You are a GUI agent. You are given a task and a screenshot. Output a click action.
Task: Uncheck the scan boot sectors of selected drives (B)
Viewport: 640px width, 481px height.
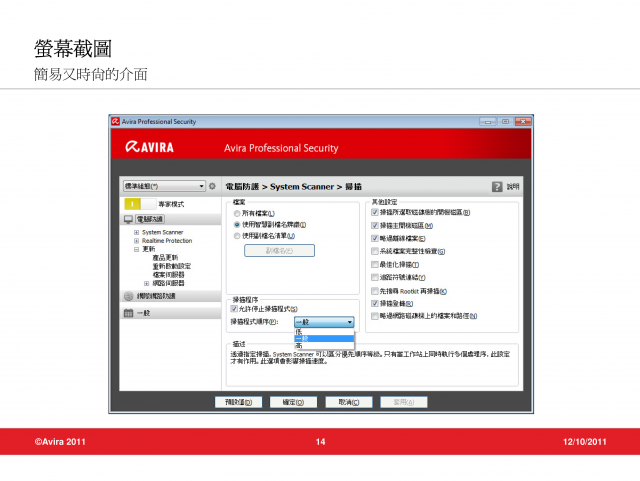coord(374,212)
